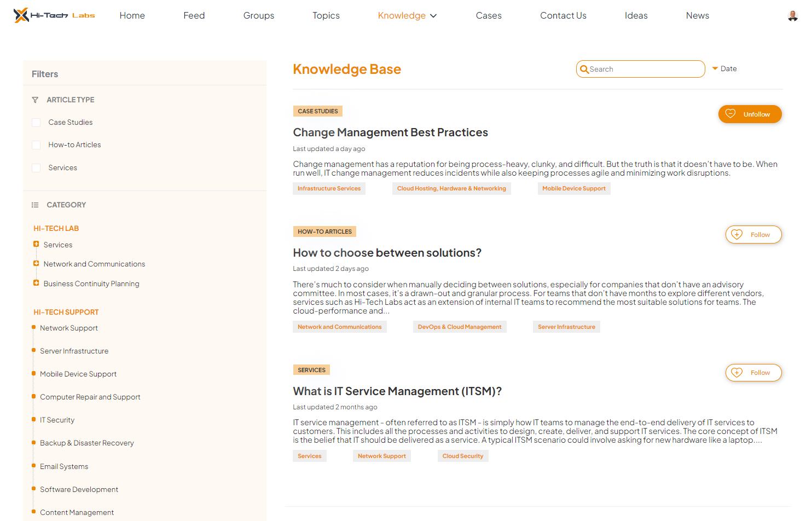Select Software Development category
Screen dimensions: 812x521
(79, 489)
